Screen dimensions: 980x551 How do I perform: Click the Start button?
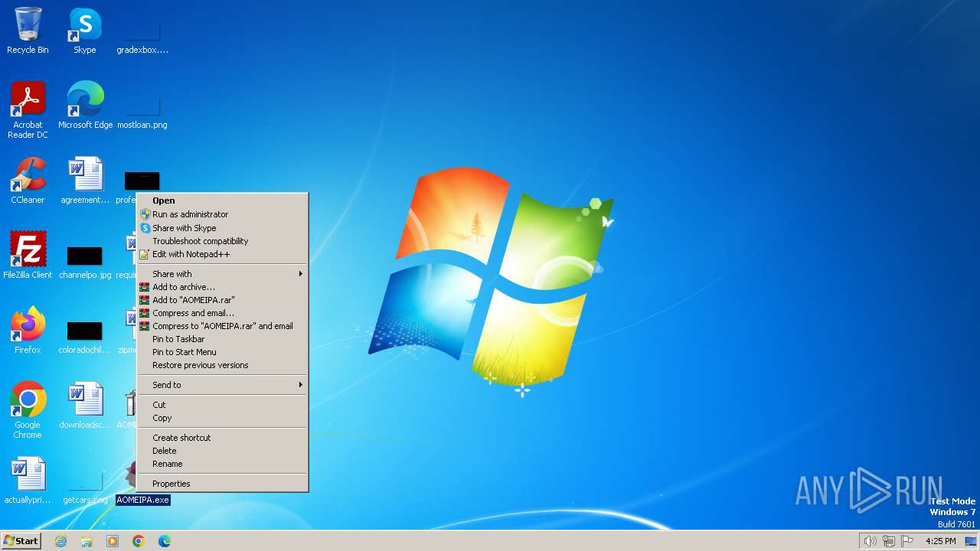tap(21, 541)
